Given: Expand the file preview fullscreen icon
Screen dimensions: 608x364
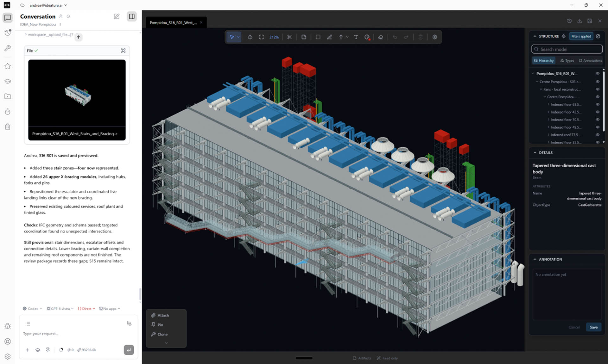Looking at the screenshot, I should coord(123,51).
